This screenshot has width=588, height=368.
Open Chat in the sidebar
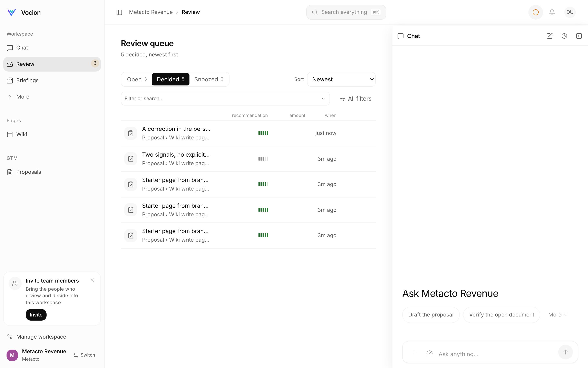[52, 48]
